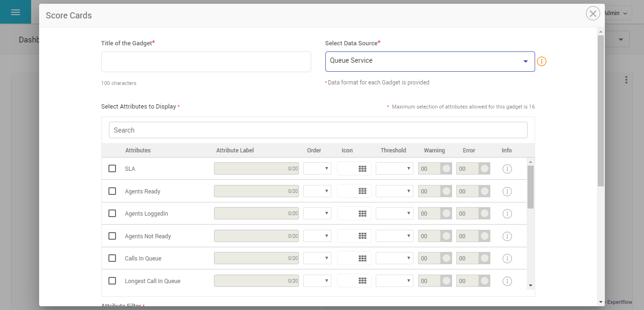Open icon picker for Longest Call In Queue

pos(354,280)
